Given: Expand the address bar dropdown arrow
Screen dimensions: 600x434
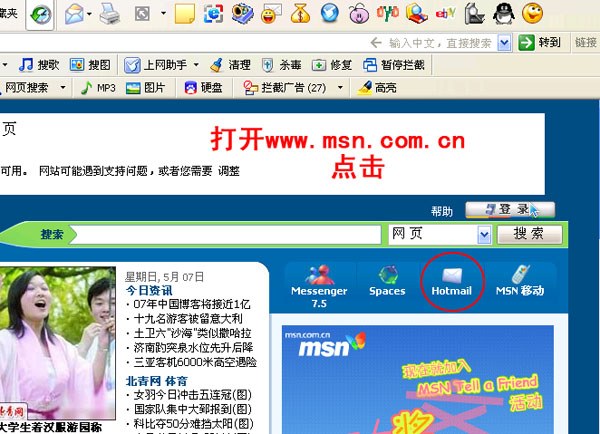Looking at the screenshot, I should [504, 42].
